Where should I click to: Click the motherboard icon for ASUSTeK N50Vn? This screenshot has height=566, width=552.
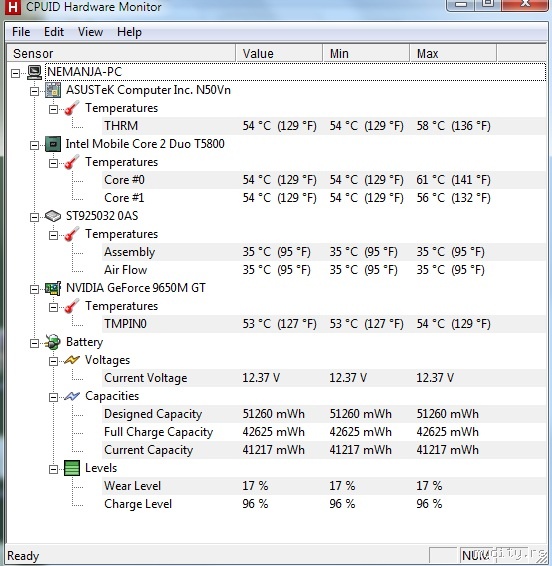click(53, 90)
